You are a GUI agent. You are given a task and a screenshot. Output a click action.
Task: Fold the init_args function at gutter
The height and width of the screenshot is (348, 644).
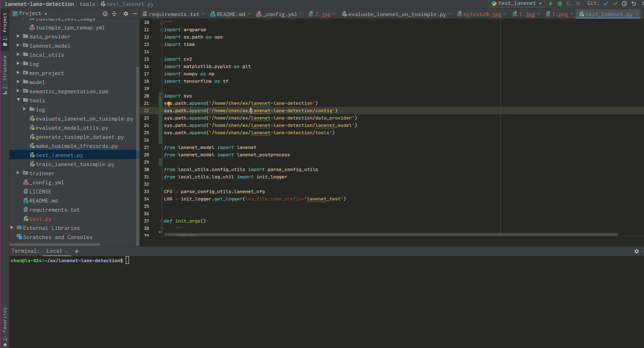point(162,221)
